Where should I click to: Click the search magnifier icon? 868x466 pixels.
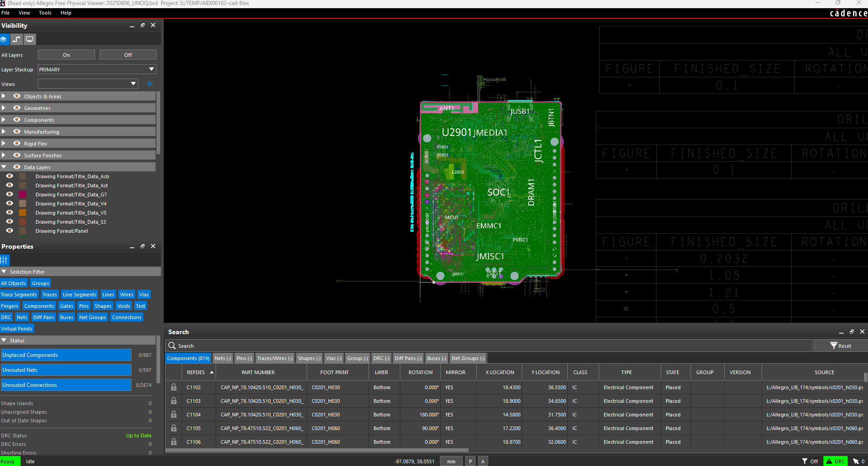[172, 346]
